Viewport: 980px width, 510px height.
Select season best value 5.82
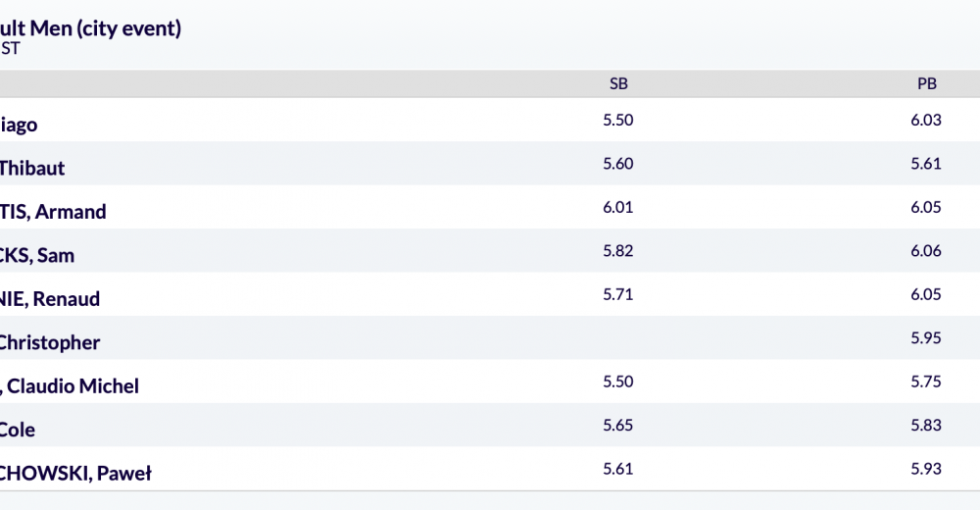click(x=618, y=251)
